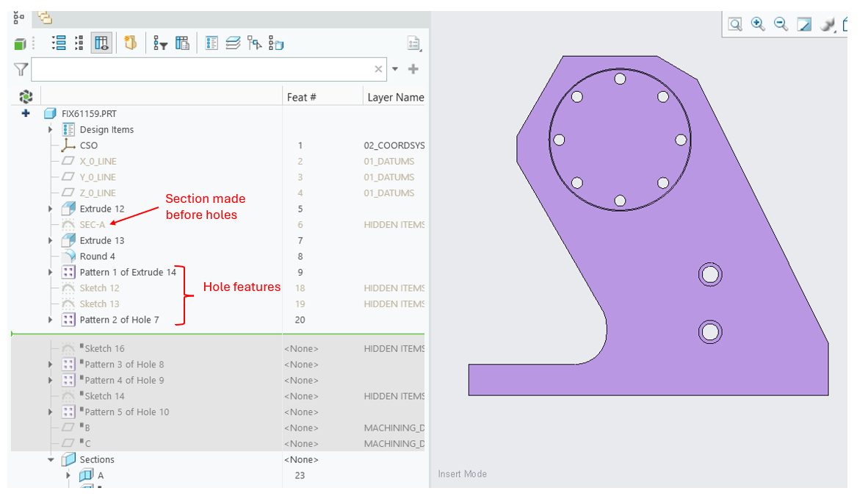Open the display style options
This screenshot has width=868, height=499.
point(828,24)
